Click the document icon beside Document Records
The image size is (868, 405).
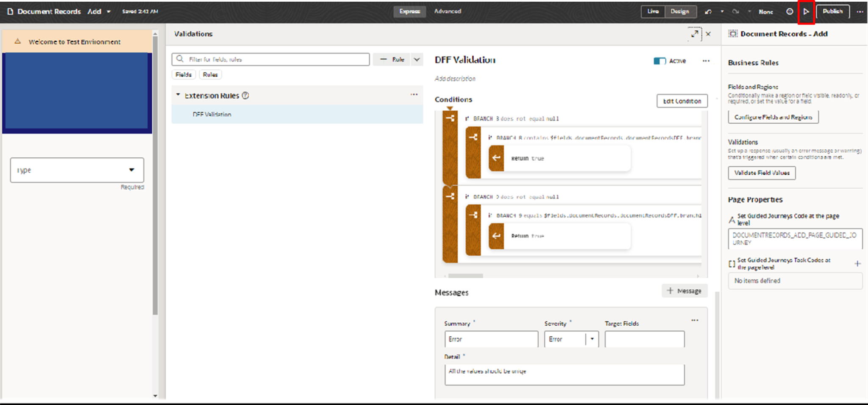[9, 11]
